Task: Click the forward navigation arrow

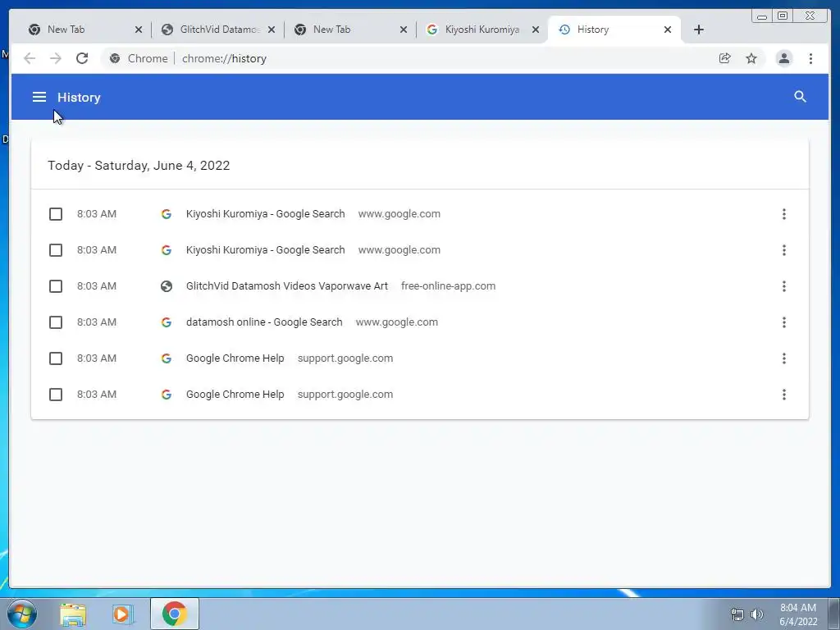Action: click(x=56, y=58)
